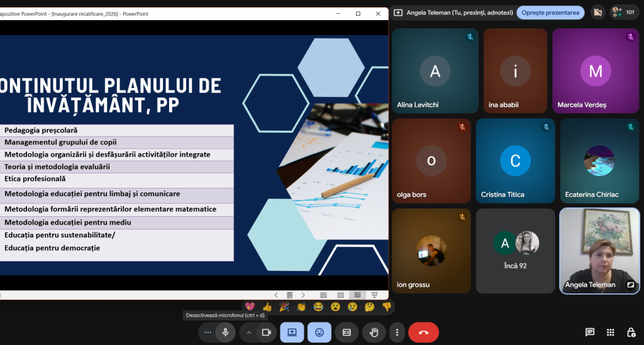Raise hand in the meeting toolbar

tap(374, 332)
